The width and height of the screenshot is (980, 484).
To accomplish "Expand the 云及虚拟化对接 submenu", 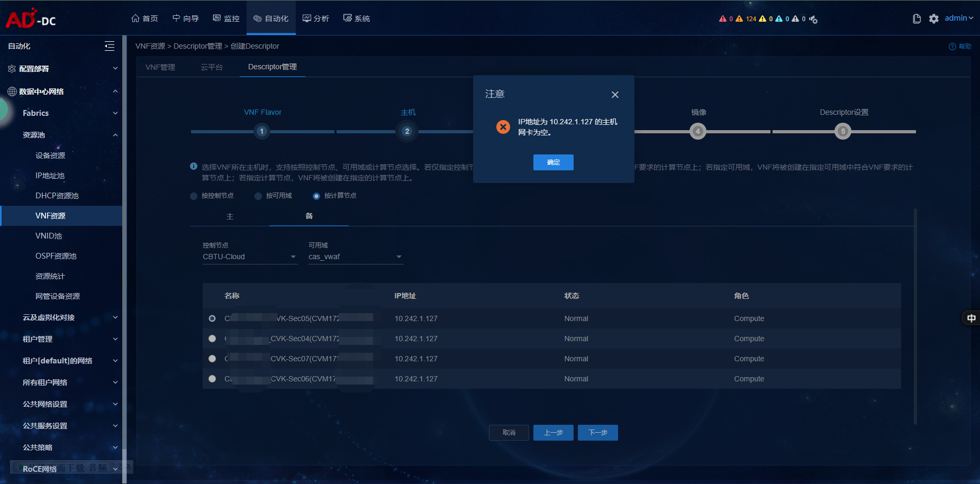I will 115,317.
